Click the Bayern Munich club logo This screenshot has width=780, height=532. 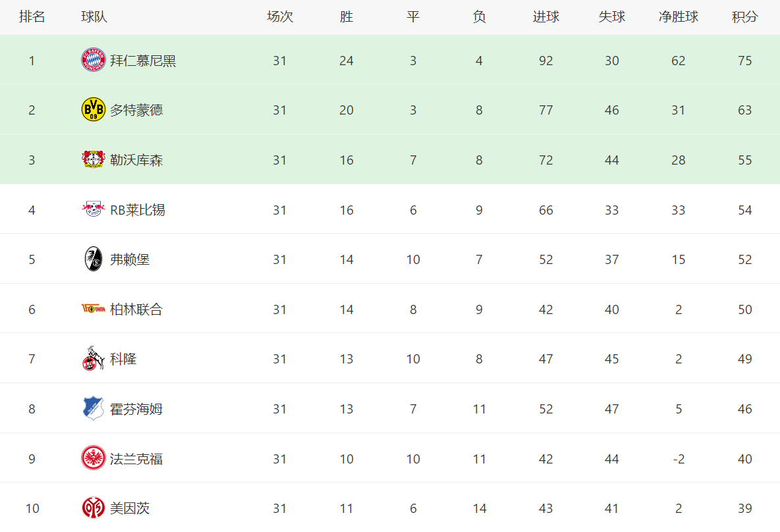tap(93, 60)
